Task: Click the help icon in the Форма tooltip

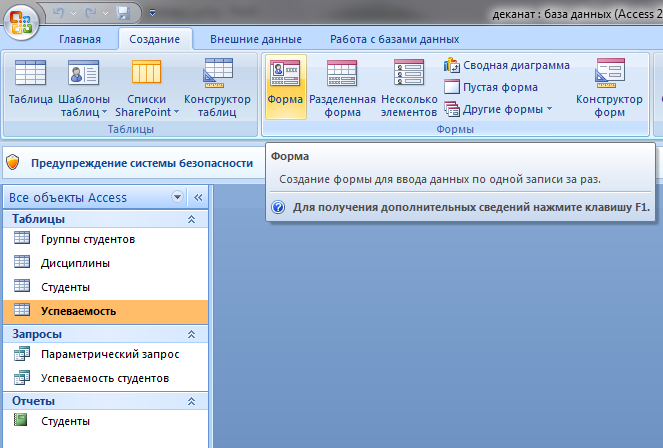Action: pyautogui.click(x=278, y=208)
